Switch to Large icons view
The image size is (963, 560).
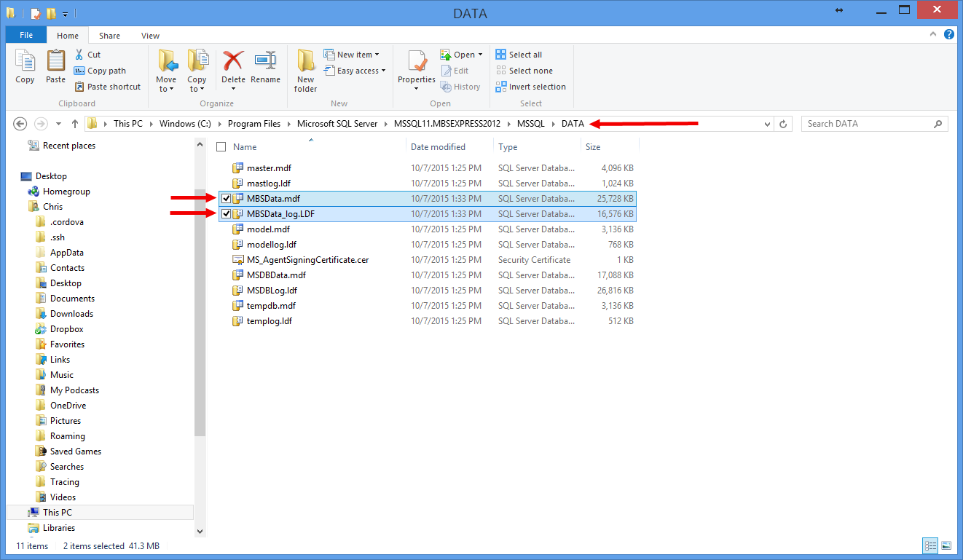pos(946,545)
